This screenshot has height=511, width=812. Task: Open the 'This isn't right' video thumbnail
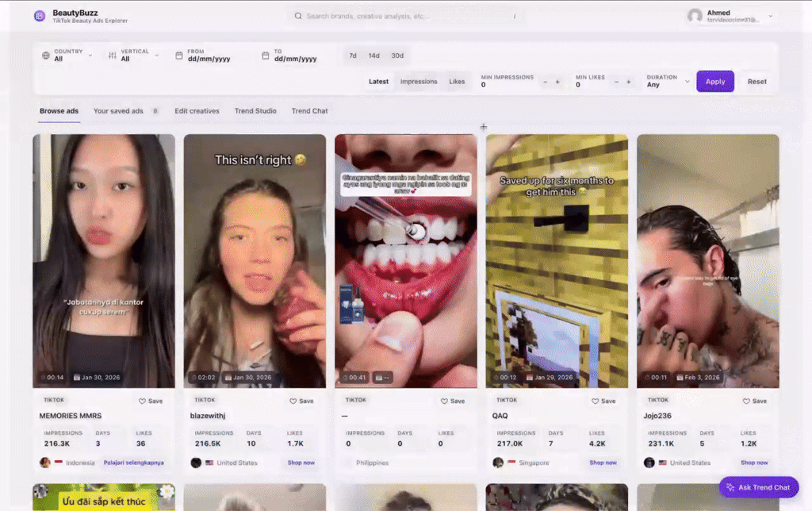tap(255, 261)
